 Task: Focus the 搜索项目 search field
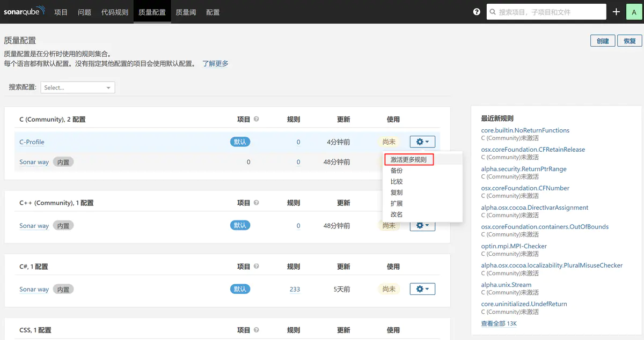pyautogui.click(x=546, y=12)
